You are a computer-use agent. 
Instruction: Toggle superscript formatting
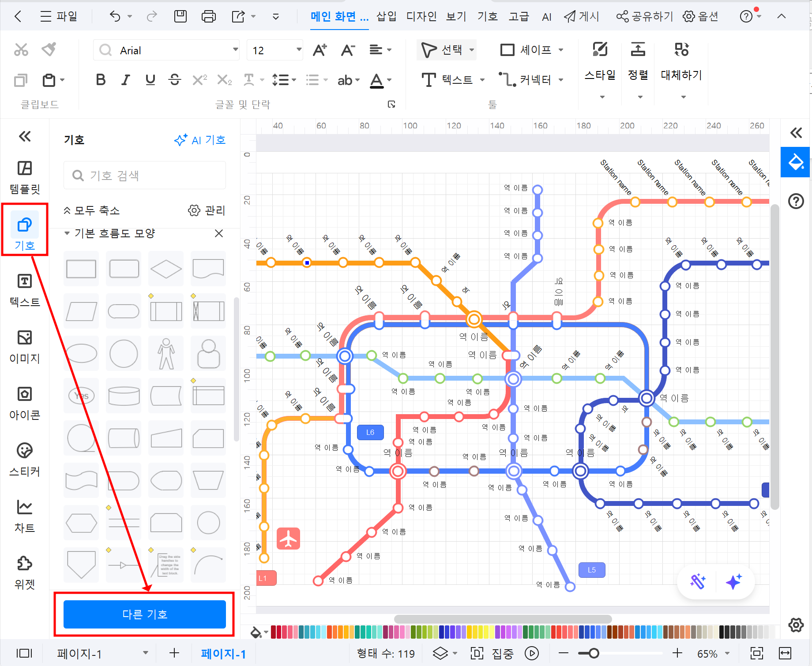pyautogui.click(x=199, y=80)
